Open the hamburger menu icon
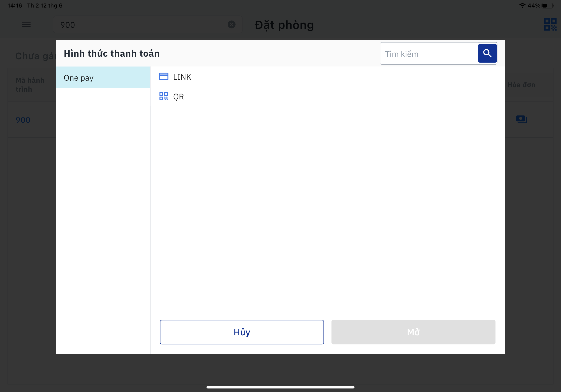Viewport: 561px width, 392px height. [26, 24]
